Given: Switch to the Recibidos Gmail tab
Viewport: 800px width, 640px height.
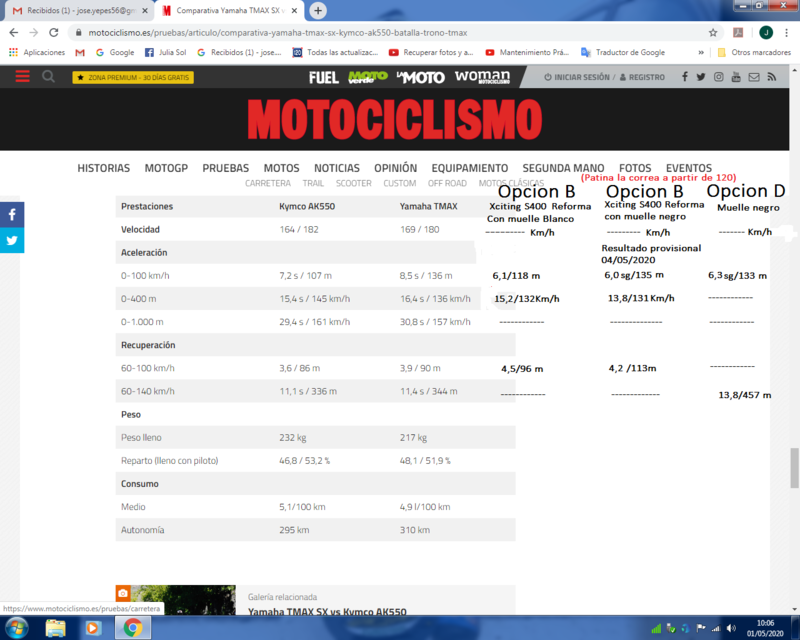Looking at the screenshot, I should 81,11.
